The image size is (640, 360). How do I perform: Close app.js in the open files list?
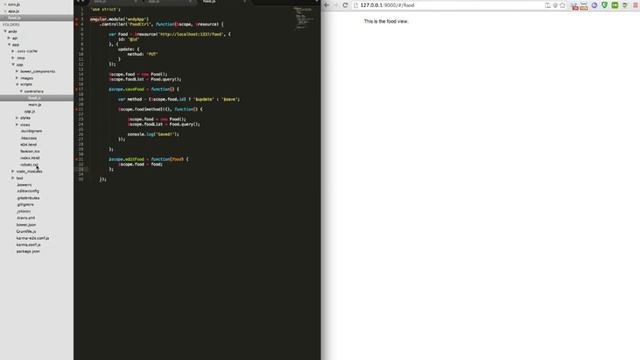pyautogui.click(x=5, y=11)
